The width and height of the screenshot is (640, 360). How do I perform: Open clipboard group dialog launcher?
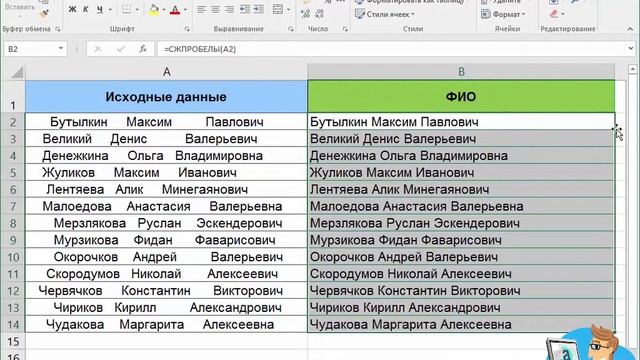pos(58,29)
